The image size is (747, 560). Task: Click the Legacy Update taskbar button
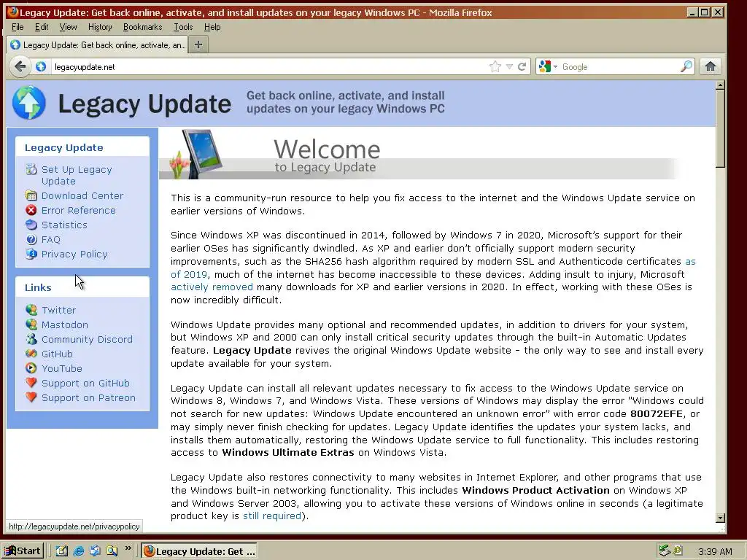click(x=199, y=551)
